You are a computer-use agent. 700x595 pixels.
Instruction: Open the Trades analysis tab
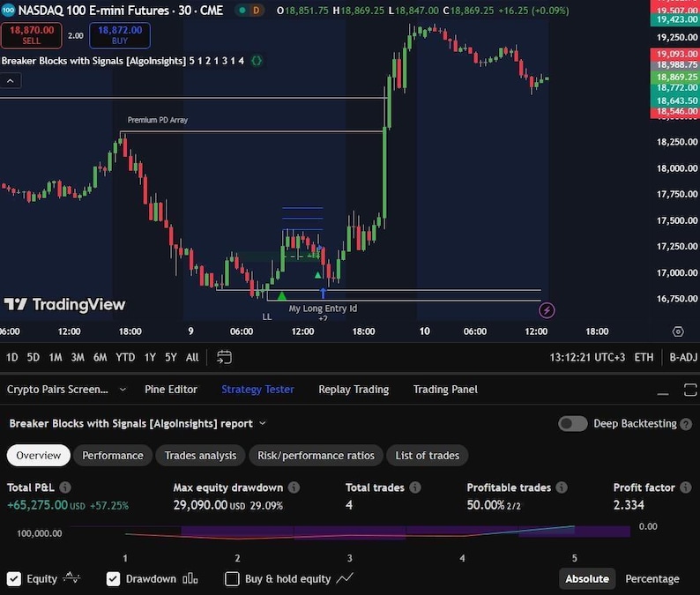(200, 456)
